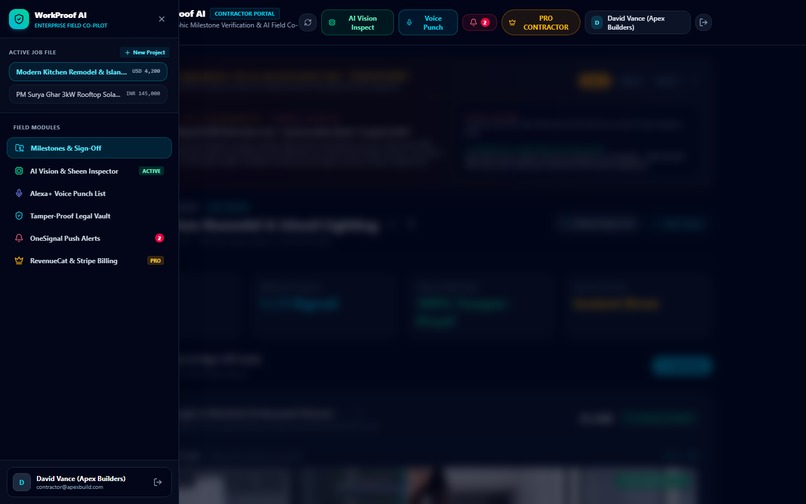Open Voice Punch from header
The height and width of the screenshot is (504, 806).
[x=428, y=23]
